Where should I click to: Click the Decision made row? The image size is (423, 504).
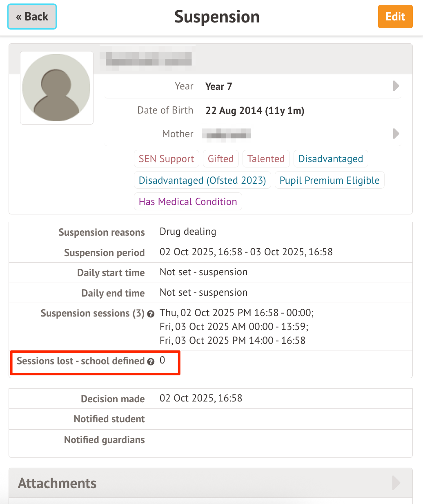tap(210, 398)
